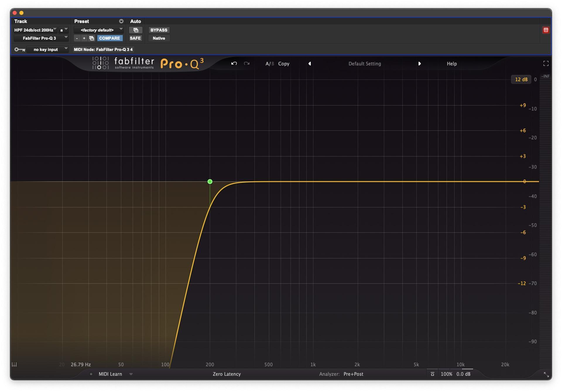The width and height of the screenshot is (562, 392).
Task: Enable SAFE mode
Action: point(136,38)
